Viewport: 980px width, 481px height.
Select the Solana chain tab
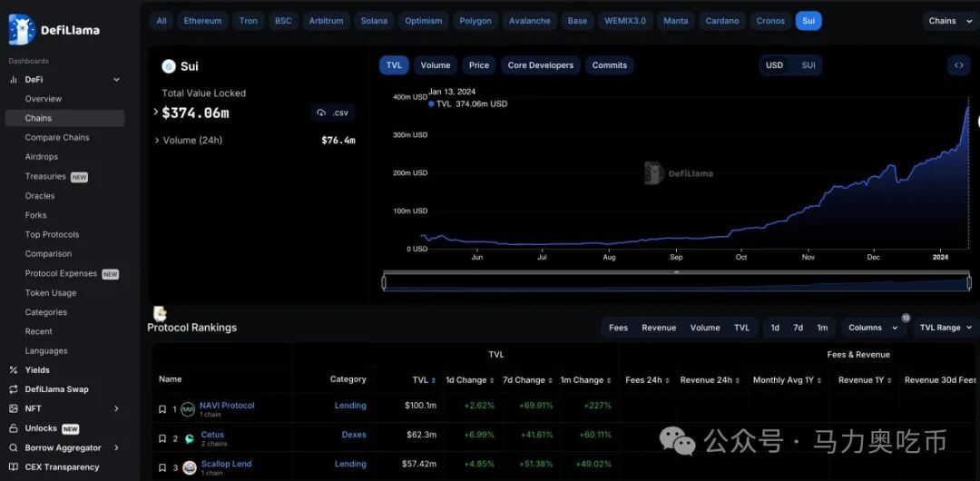[x=374, y=21]
